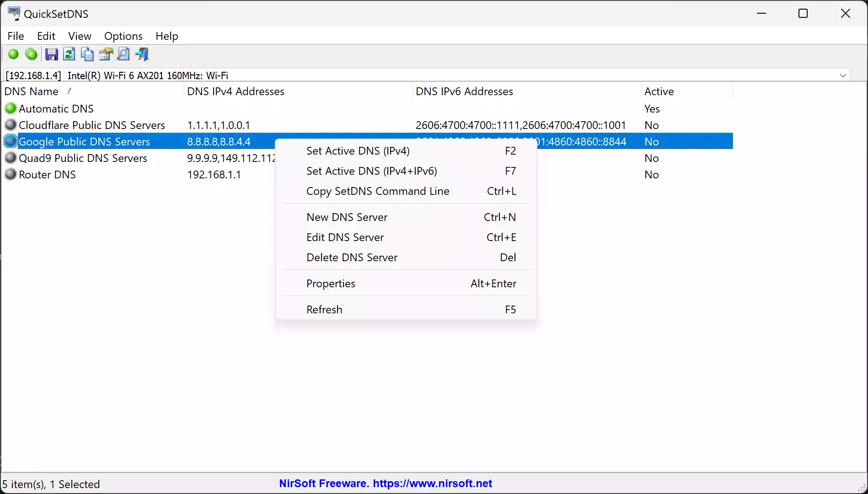Click the gray status icon of Cloudflare row

[x=11, y=125]
